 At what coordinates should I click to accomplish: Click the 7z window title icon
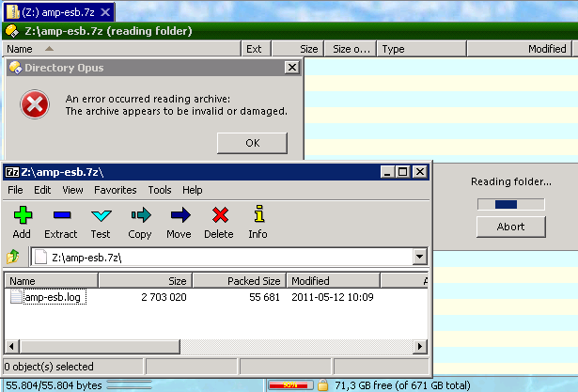coord(12,172)
